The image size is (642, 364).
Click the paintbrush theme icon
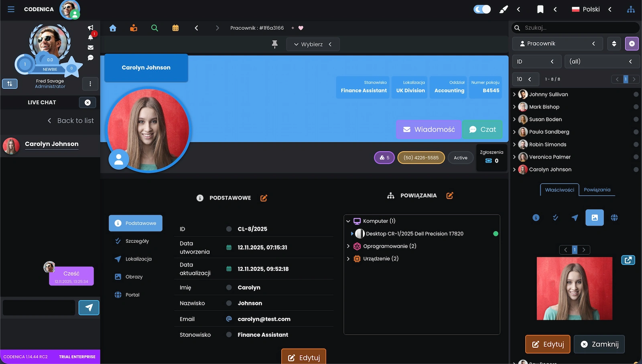pyautogui.click(x=503, y=9)
